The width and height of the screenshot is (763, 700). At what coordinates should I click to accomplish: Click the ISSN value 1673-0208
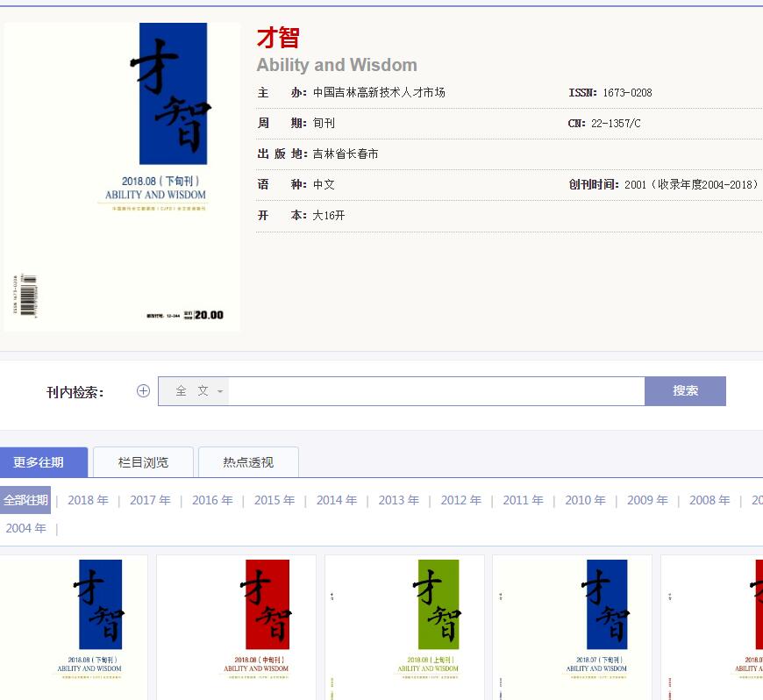[627, 92]
